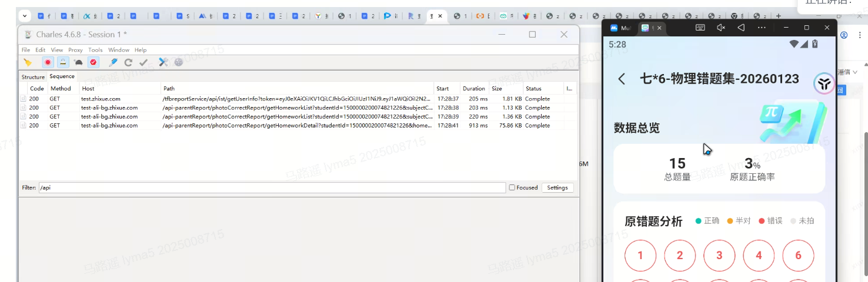Select the getHomeworkDetail request row

(298, 125)
